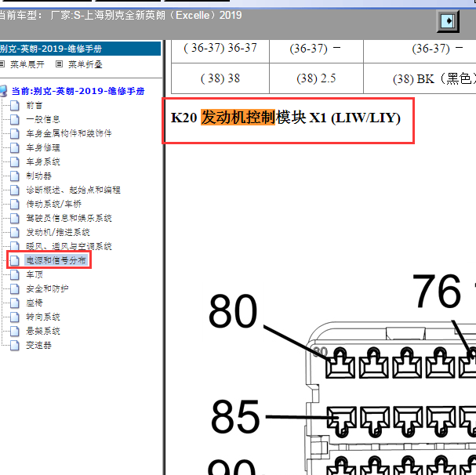Open the 一般信息 section

43,119
